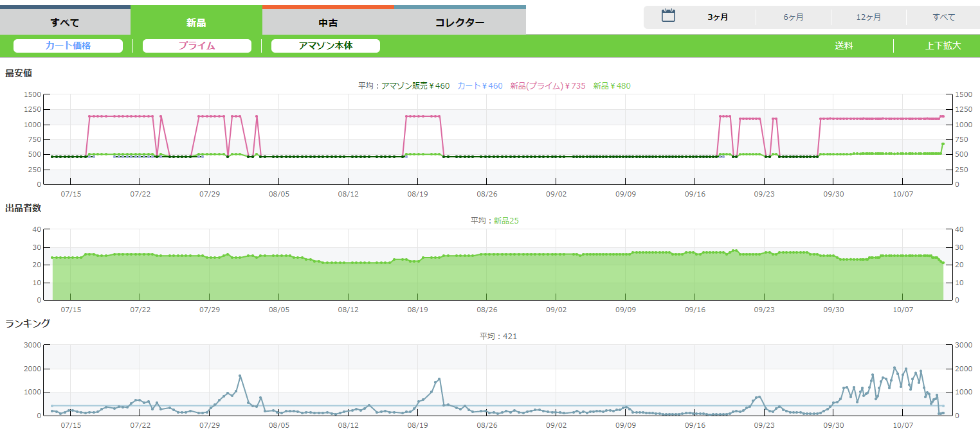
Task: Toggle the アマゾン本体 series filter
Action: (x=325, y=46)
